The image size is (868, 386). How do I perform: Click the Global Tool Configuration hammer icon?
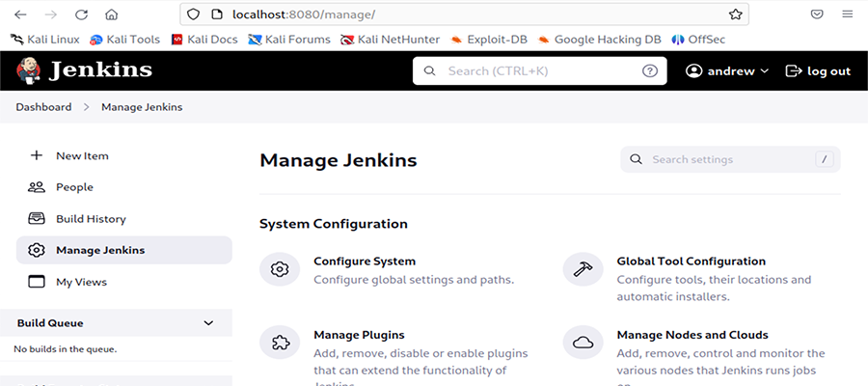tap(583, 269)
